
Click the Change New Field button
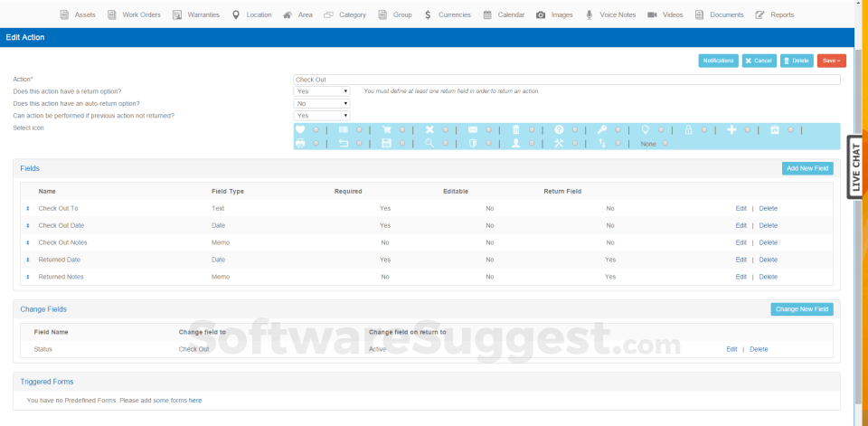pyautogui.click(x=802, y=309)
